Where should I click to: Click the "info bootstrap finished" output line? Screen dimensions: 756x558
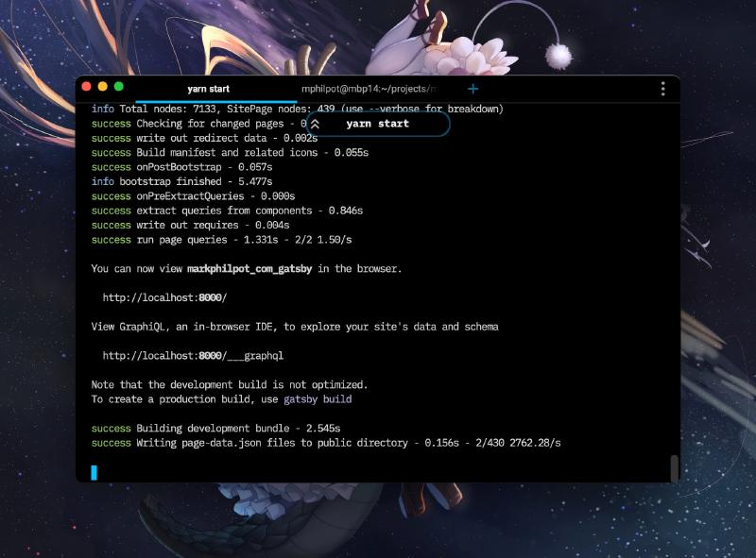coord(181,181)
